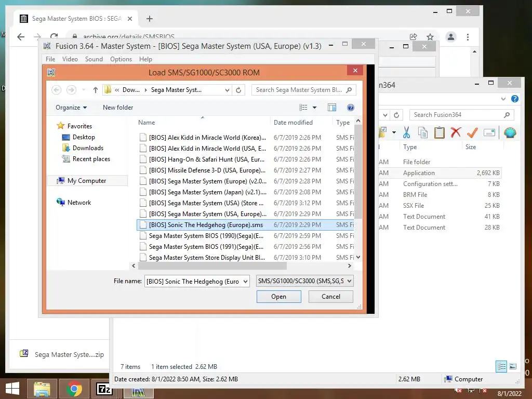Viewport: 532px width, 399px height.
Task: Select the Sega Master System BIOS Chrome tab
Action: click(76, 19)
